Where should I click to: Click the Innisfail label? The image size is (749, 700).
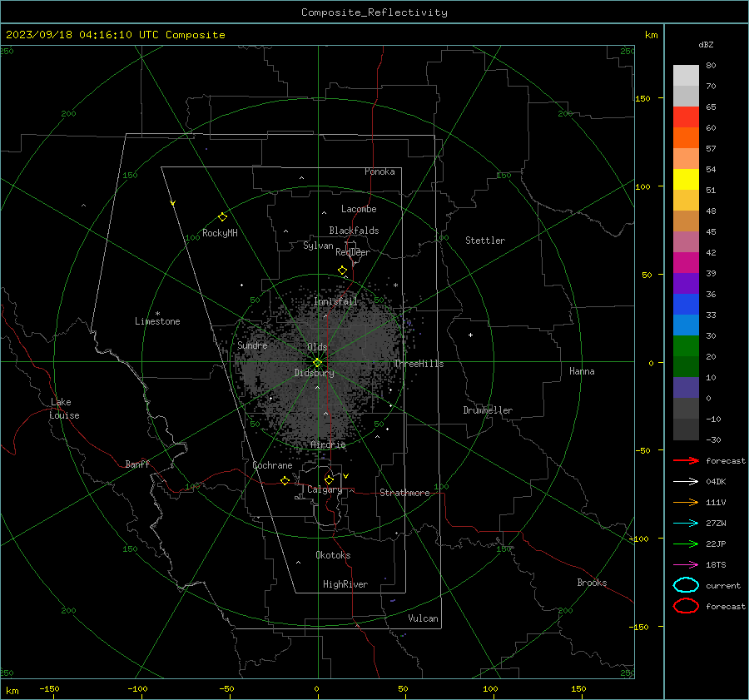335,301
